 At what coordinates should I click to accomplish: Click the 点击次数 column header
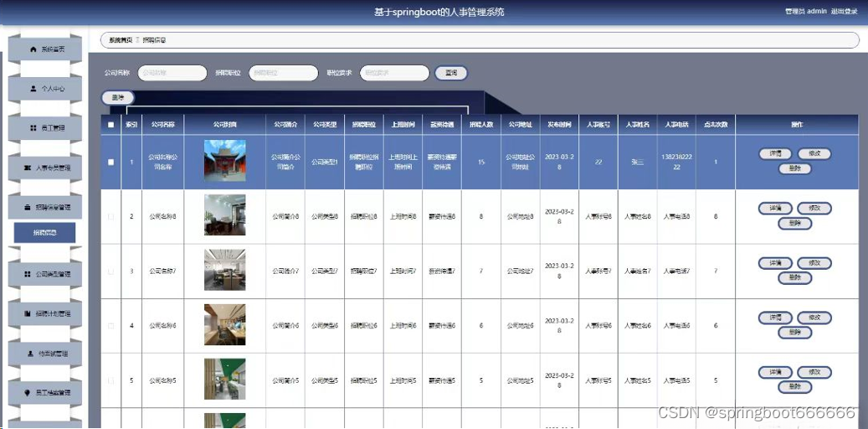[x=716, y=125]
